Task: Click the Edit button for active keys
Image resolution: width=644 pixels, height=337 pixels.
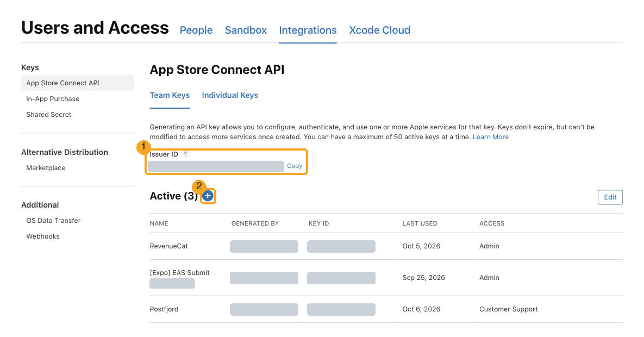Action: [x=610, y=197]
